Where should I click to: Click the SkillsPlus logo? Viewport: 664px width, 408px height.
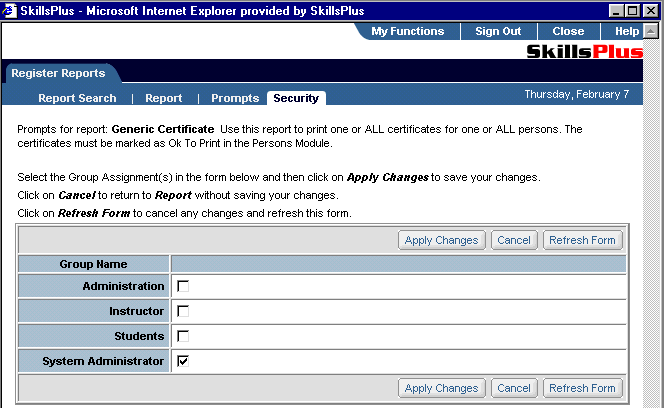pyautogui.click(x=585, y=52)
